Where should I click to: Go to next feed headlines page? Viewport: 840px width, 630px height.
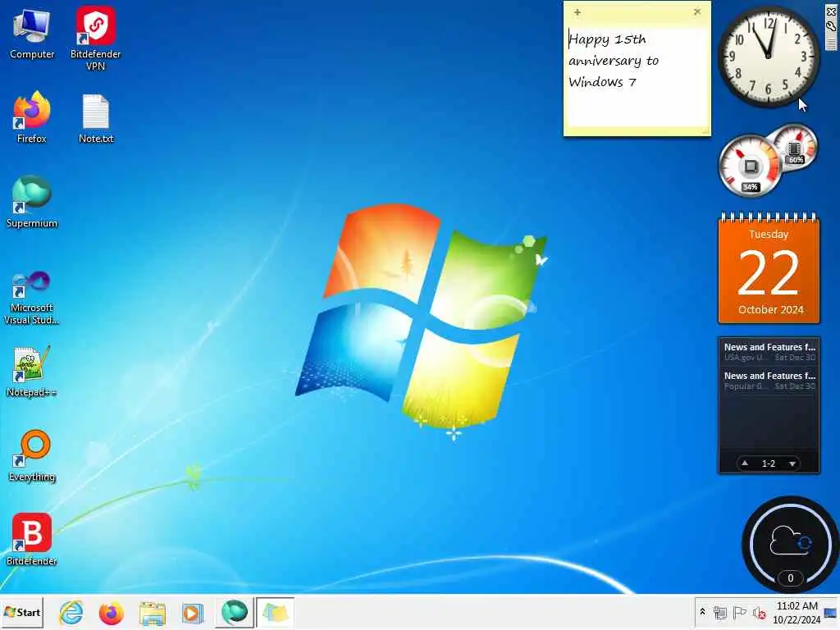(792, 463)
